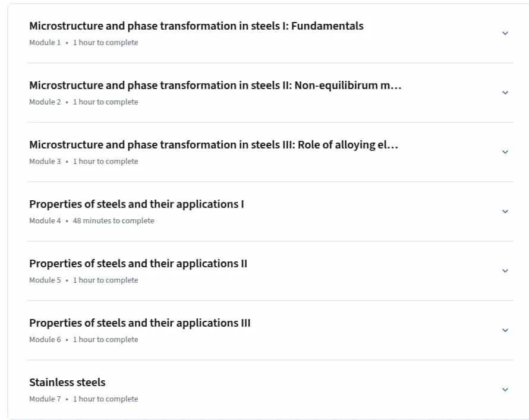Expand Module 2 chevron arrow
The width and height of the screenshot is (529, 420).
click(x=505, y=92)
